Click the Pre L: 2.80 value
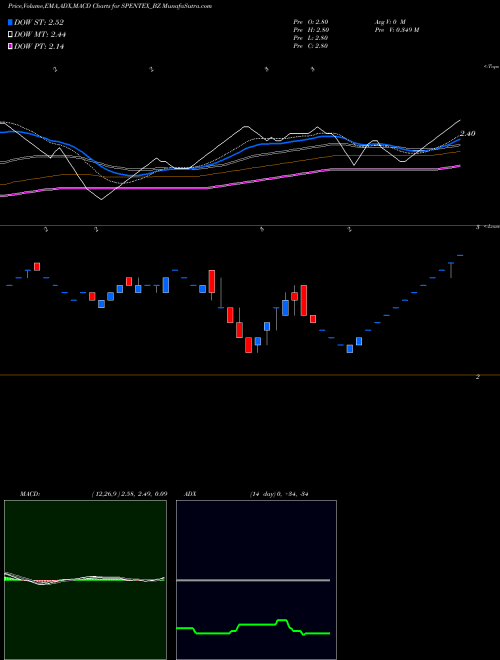Screen dimensions: 500x660 tap(311, 38)
